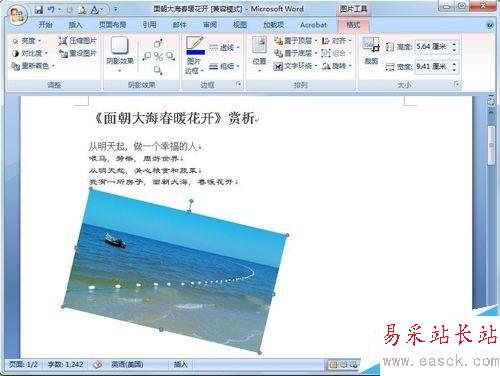This screenshot has width=500, height=376.
Task: Open Customize Quick Access Toolbar arrow
Action: point(115,10)
